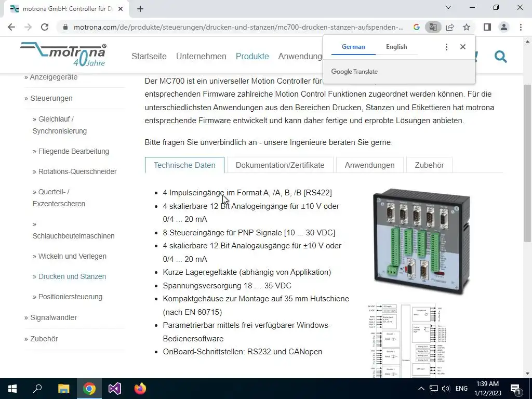The image size is (532, 399).
Task: Click the Google icon in address bar
Action: tap(416, 27)
